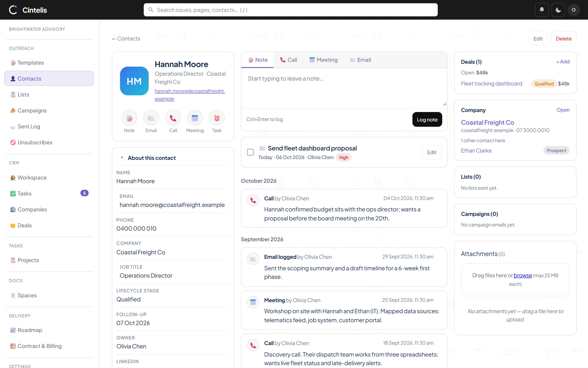The image size is (588, 368).
Task: Click the Cintelis logo
Action: pos(28,10)
